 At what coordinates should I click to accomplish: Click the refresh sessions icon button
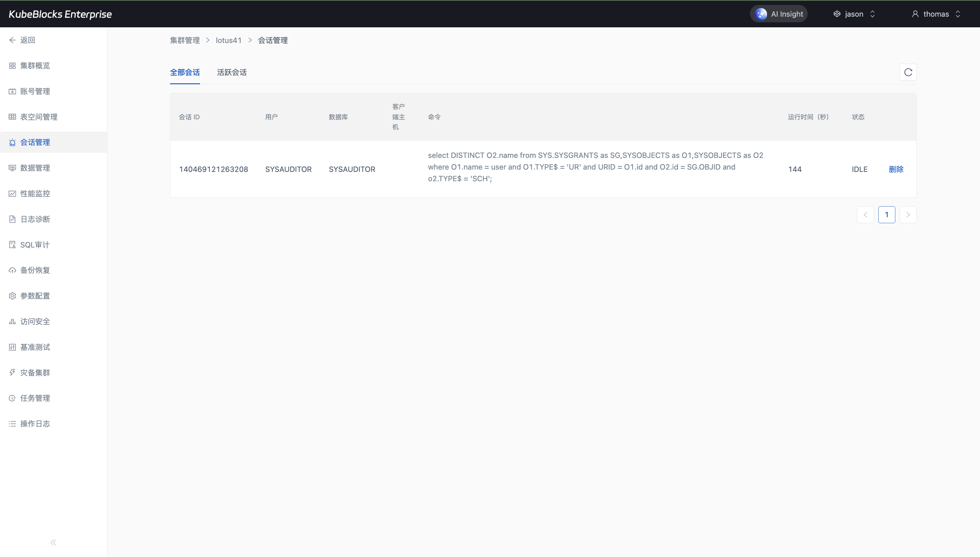coord(908,72)
